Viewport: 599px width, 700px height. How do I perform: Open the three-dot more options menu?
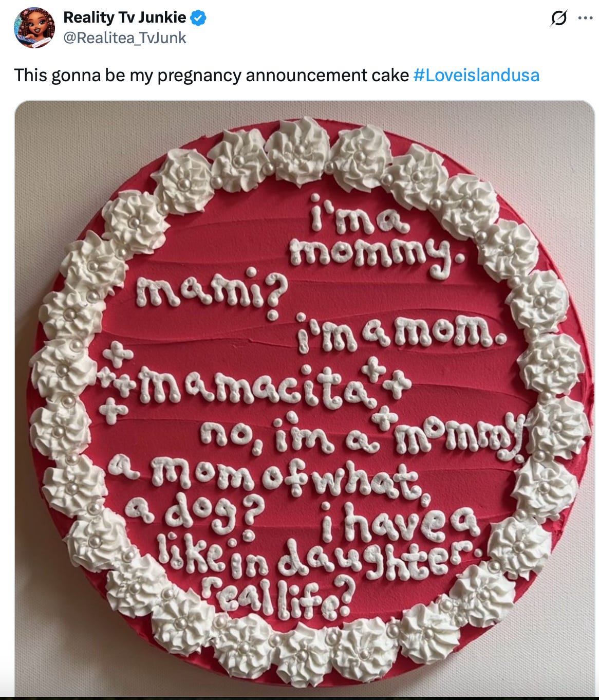coord(585,18)
